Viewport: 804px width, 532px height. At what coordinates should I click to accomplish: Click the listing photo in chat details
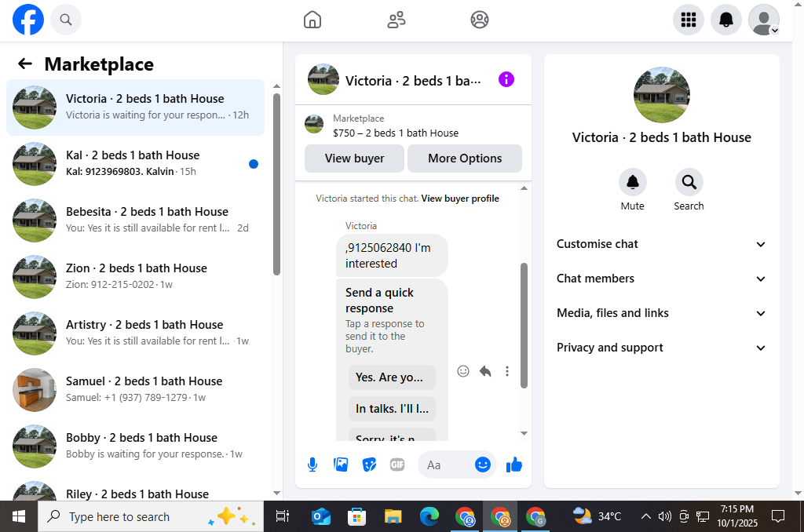[x=661, y=95]
